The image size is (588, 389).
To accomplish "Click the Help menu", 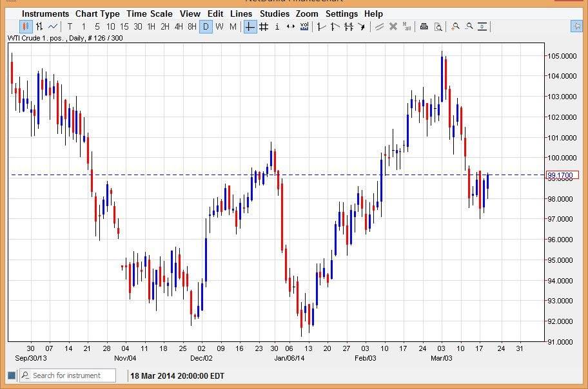I will click(373, 13).
